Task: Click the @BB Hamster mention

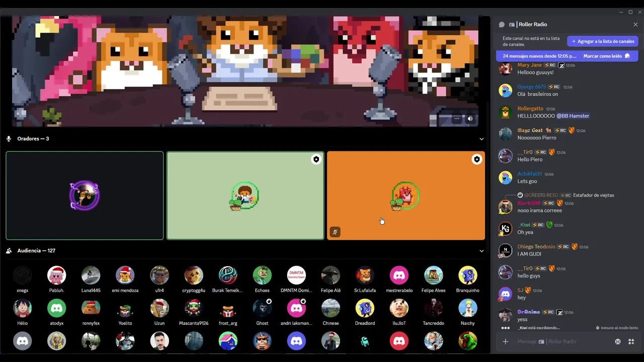Action: click(573, 116)
